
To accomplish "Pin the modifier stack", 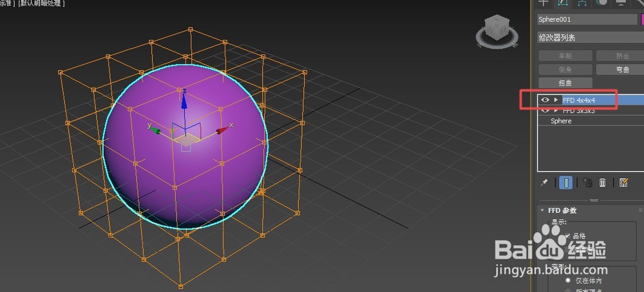I will click(x=544, y=183).
